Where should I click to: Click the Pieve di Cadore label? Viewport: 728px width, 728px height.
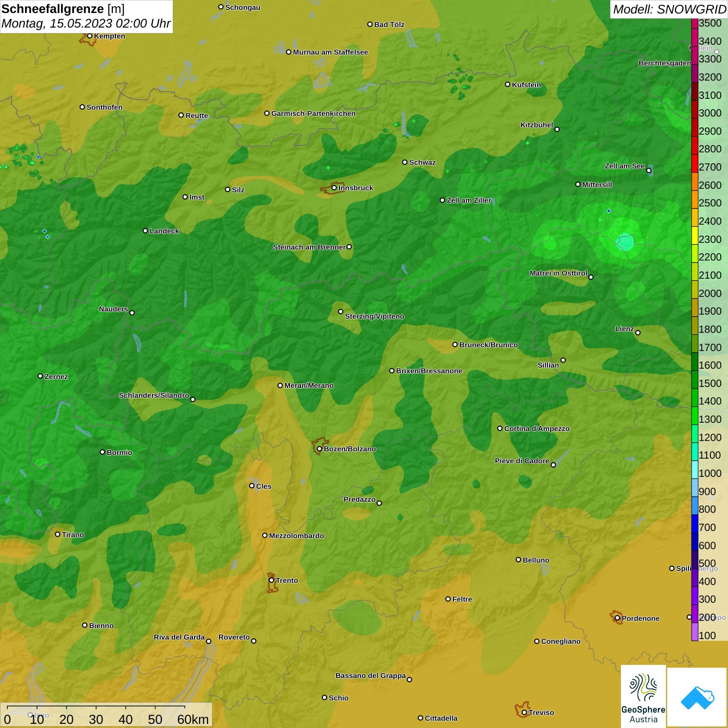coord(522,461)
